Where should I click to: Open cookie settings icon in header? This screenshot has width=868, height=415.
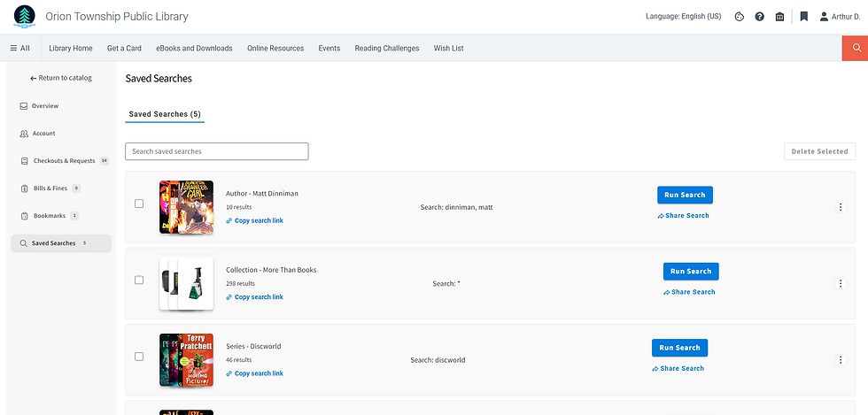click(739, 17)
